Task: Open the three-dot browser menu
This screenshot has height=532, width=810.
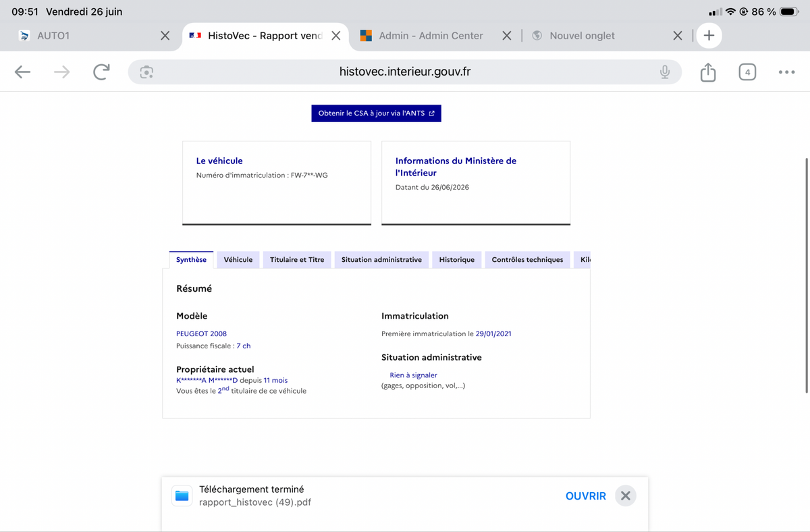Action: (x=786, y=72)
